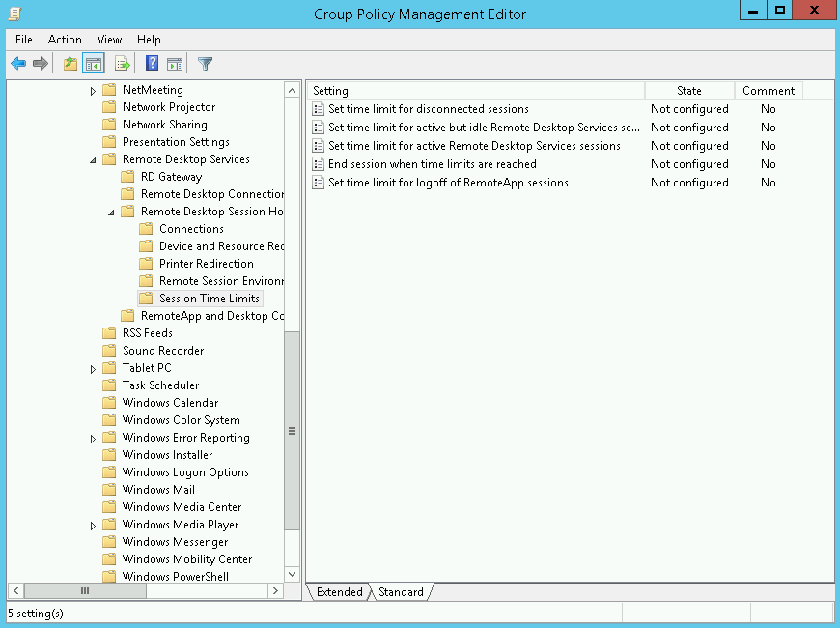The image size is (840, 628).
Task: Expand the Windows Error Reporting node
Action: 93,439
